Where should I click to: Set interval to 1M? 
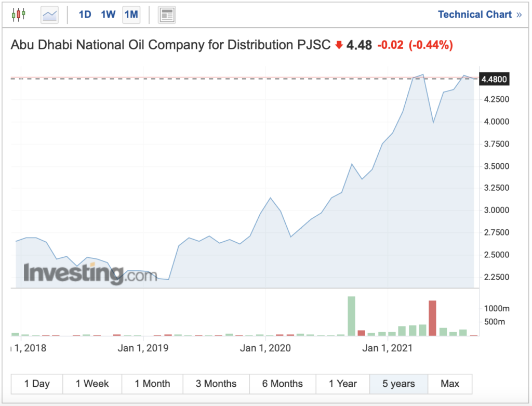(131, 15)
